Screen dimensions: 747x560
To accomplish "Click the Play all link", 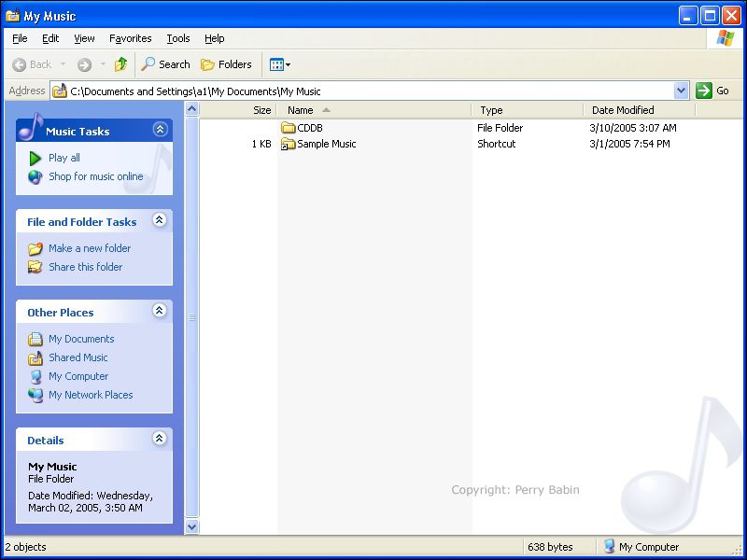I will coord(64,158).
